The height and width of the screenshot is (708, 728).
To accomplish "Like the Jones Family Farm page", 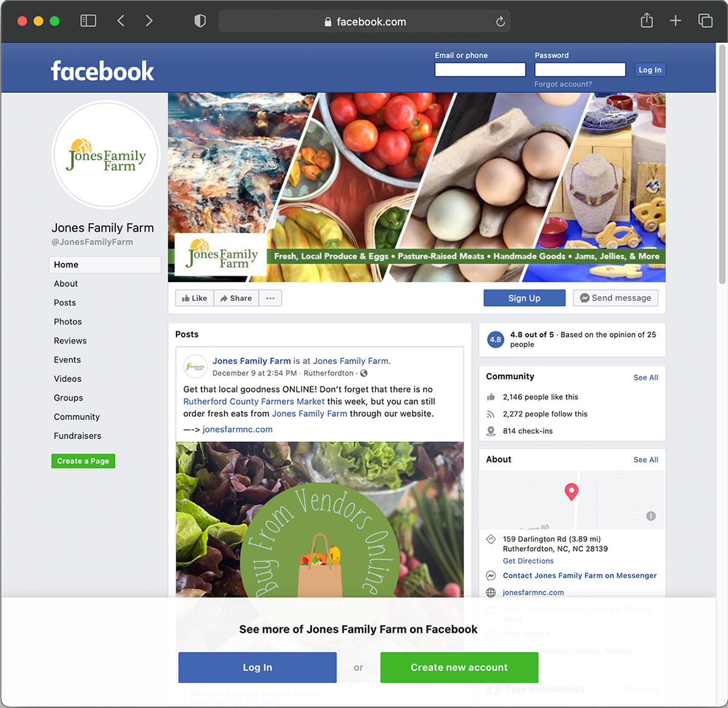I will click(195, 298).
